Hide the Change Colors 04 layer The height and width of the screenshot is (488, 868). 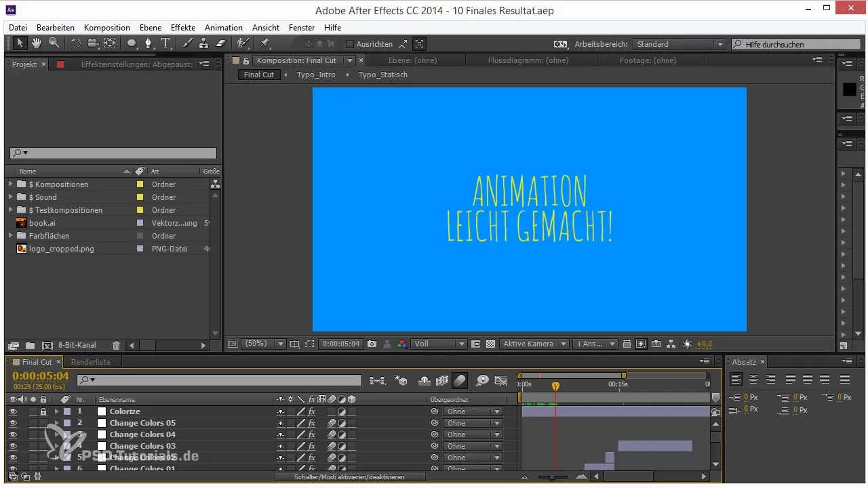tap(13, 434)
